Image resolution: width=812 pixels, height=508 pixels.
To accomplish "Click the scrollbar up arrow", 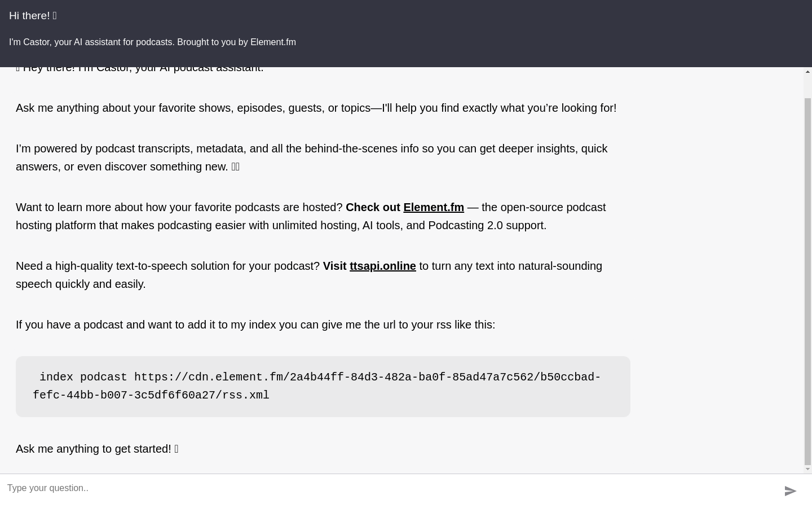I will point(807,72).
